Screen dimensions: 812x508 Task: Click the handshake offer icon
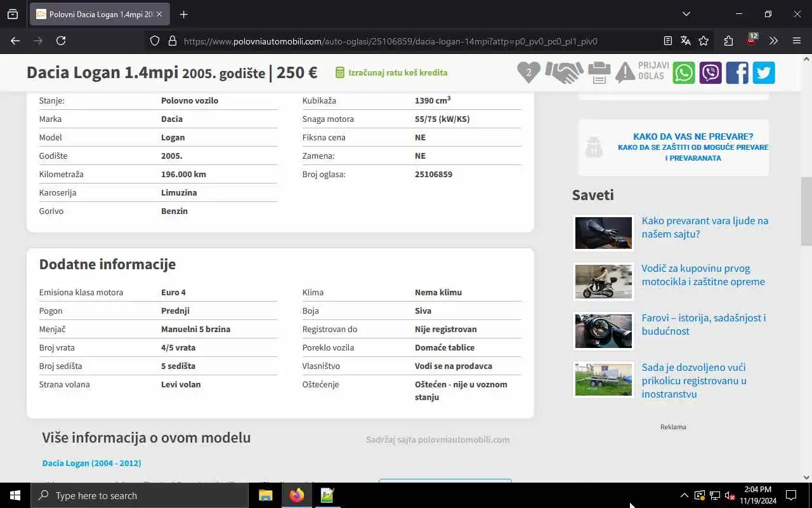tap(564, 72)
